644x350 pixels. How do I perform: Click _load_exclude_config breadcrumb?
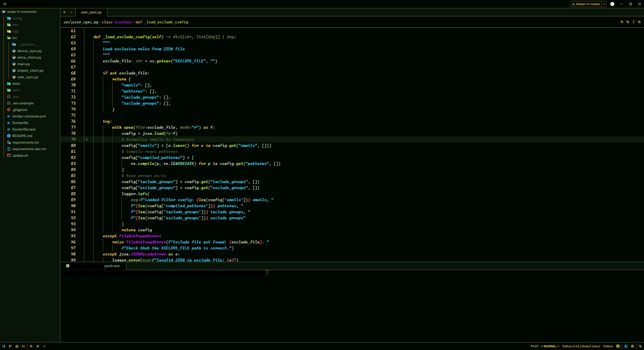(162, 22)
